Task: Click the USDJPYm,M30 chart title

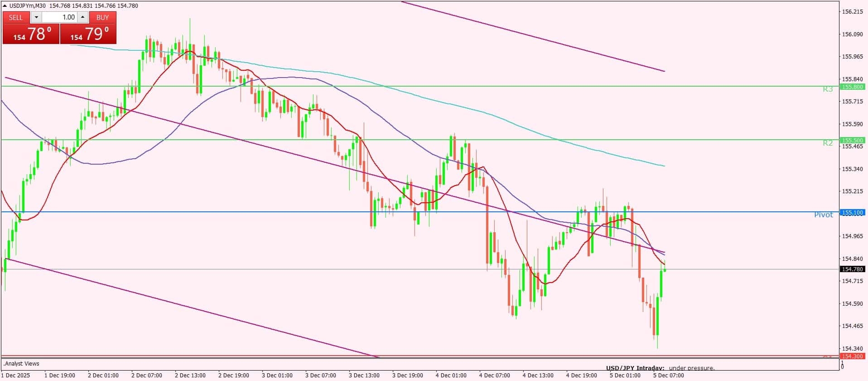Action: pos(28,6)
